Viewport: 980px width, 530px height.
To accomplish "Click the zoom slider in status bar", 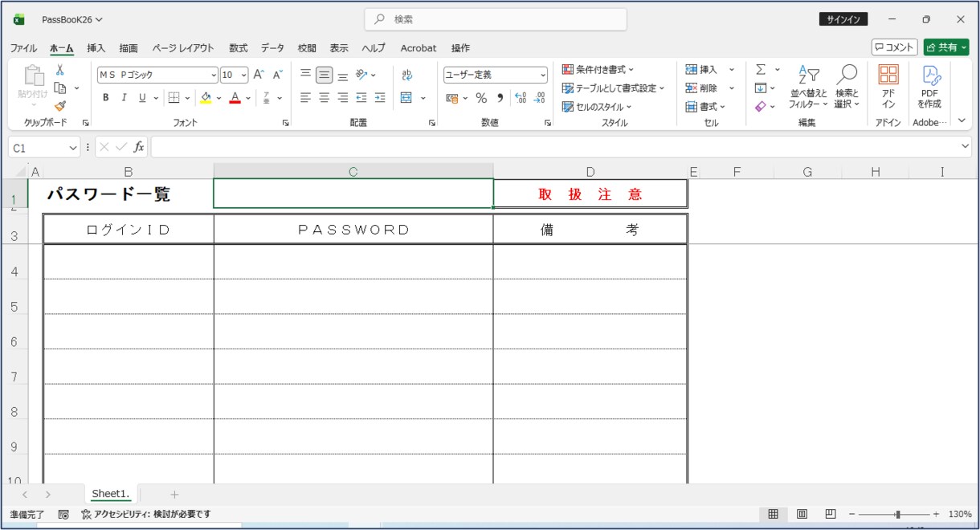I will 897,514.
